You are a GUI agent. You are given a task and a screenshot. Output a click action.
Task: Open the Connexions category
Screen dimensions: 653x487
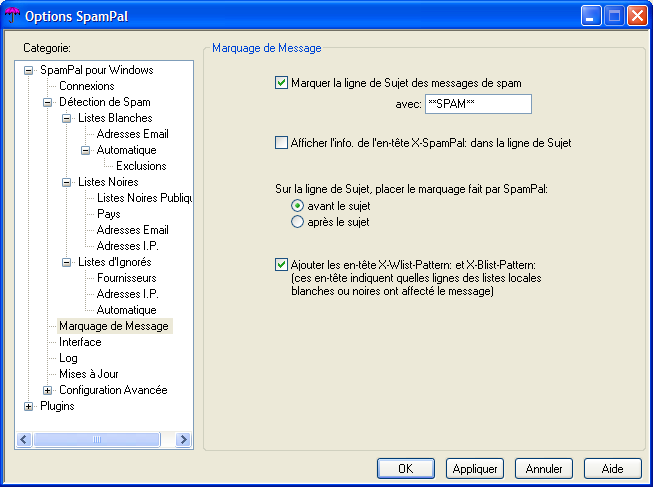tap(87, 86)
